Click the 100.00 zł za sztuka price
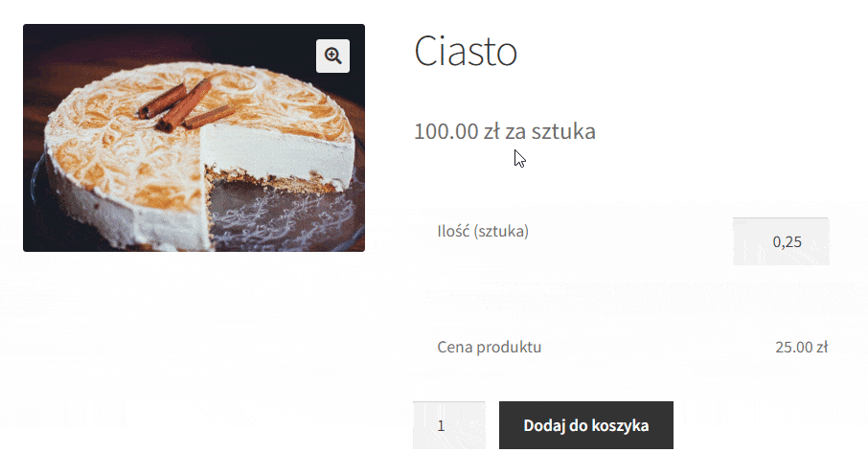Viewport: 868px width, 475px height. [x=505, y=132]
